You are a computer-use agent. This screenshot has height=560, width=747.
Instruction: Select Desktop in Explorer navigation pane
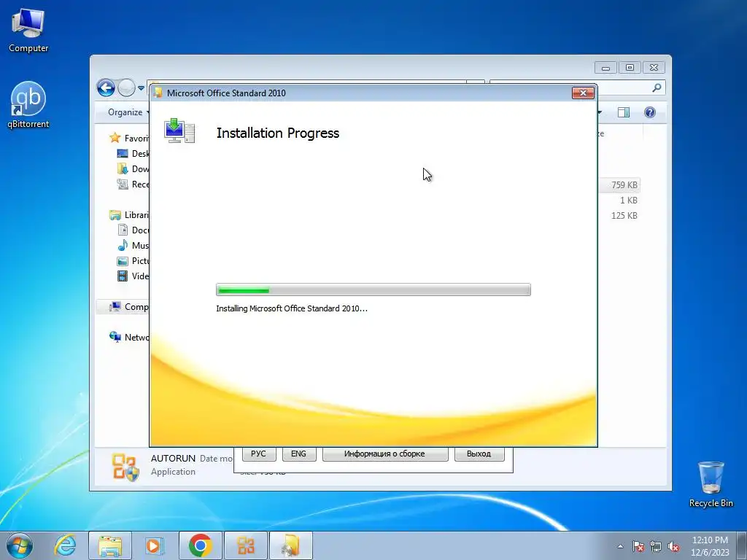133,153
